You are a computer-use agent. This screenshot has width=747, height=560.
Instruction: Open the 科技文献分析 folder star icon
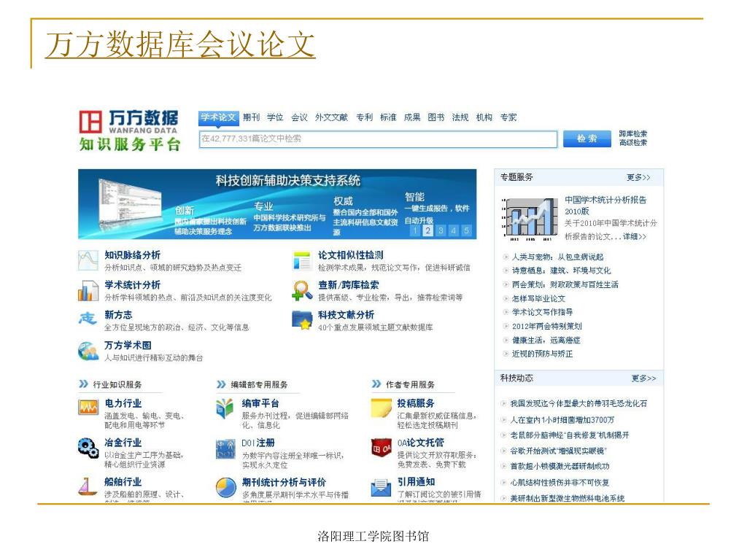301,320
